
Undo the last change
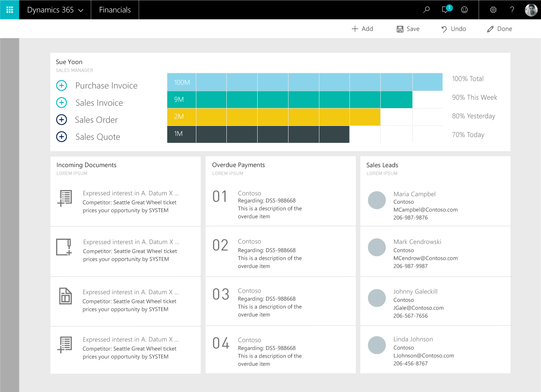pos(454,29)
